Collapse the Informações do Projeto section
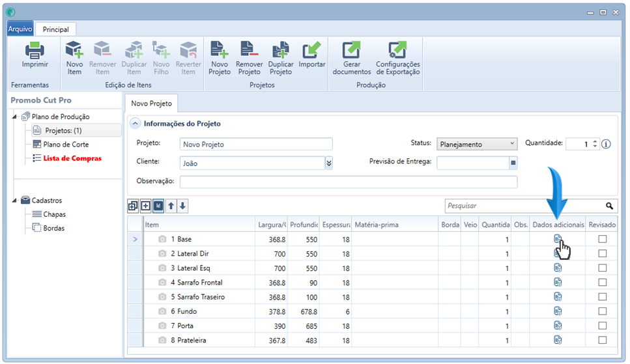Screen dimensions: 630x364 135,124
